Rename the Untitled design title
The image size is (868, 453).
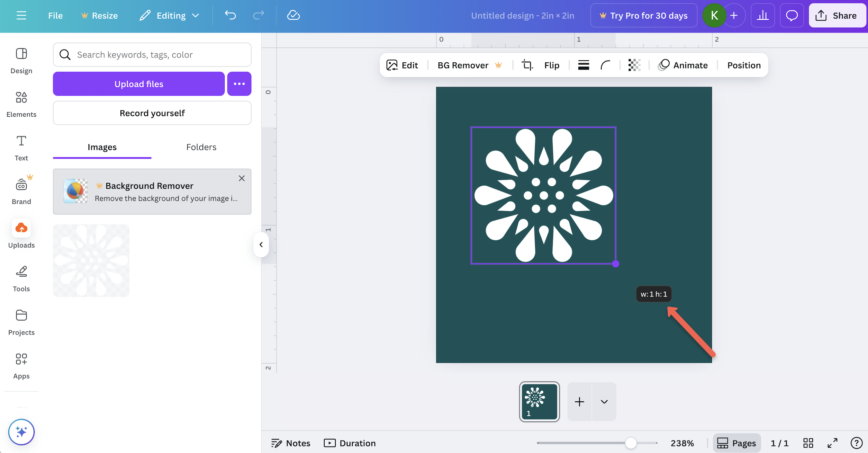tap(523, 16)
